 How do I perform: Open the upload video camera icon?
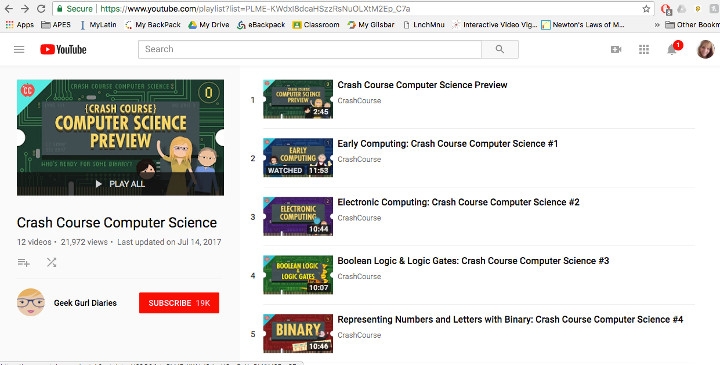616,50
